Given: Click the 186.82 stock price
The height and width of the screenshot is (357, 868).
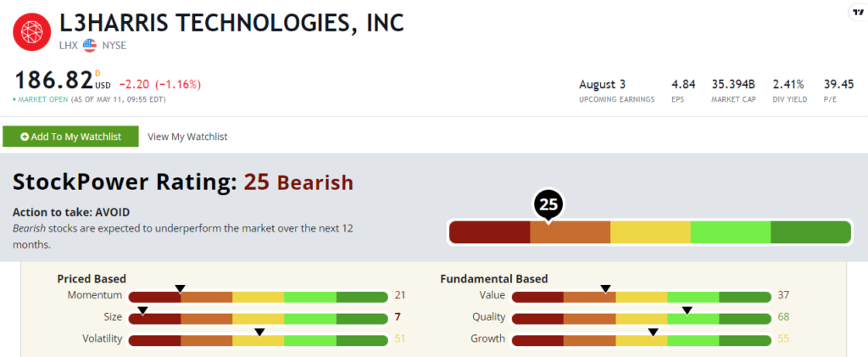Looking at the screenshot, I should (53, 81).
